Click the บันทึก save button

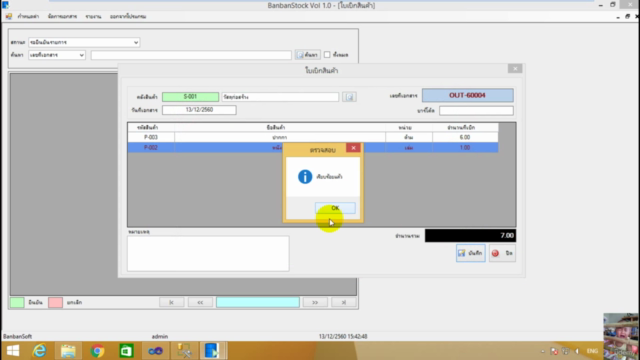(x=471, y=253)
